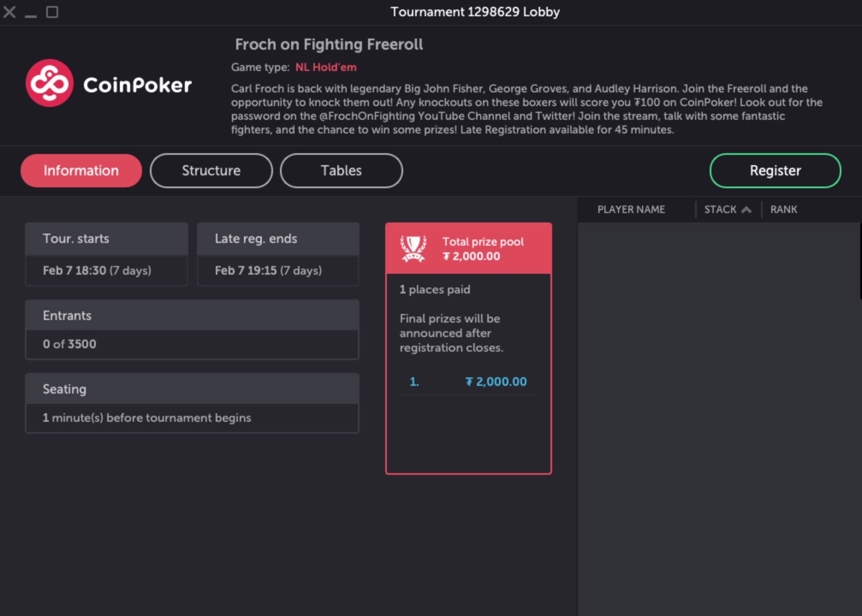Click the Total prize pool header card

pyautogui.click(x=469, y=249)
